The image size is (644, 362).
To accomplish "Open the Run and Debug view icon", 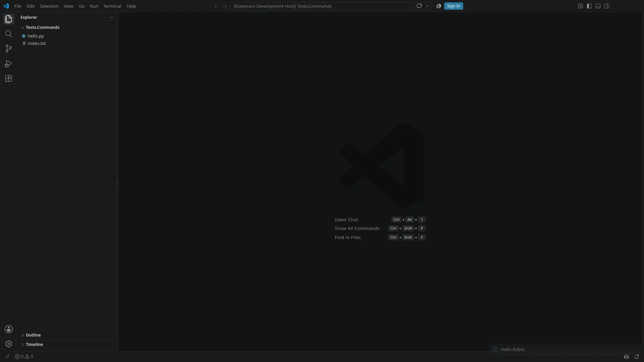I will pos(8,64).
